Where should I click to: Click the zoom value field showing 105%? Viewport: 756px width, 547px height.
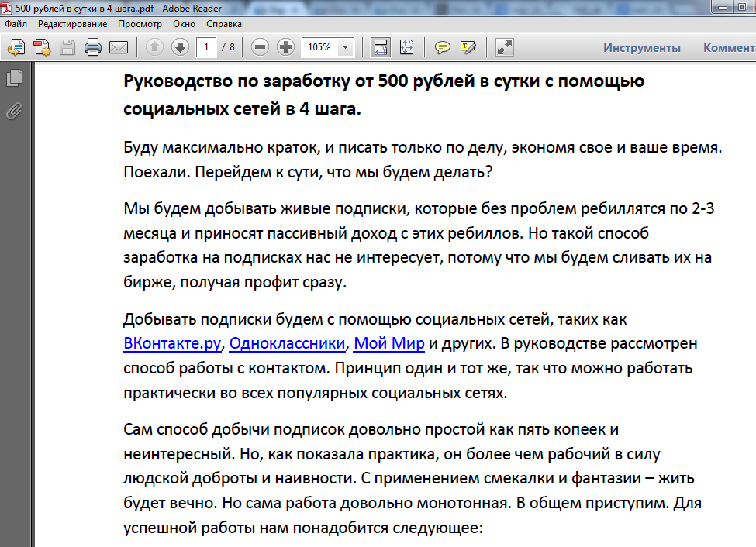pos(319,47)
